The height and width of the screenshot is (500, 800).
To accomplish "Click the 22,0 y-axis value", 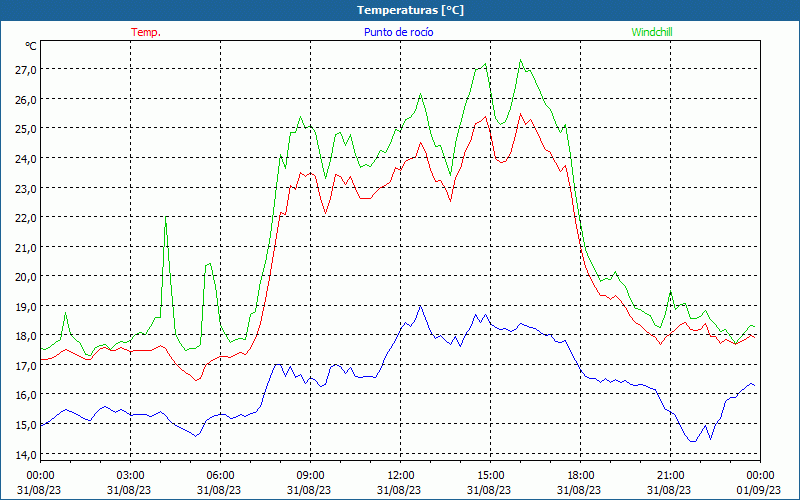I will (26, 218).
